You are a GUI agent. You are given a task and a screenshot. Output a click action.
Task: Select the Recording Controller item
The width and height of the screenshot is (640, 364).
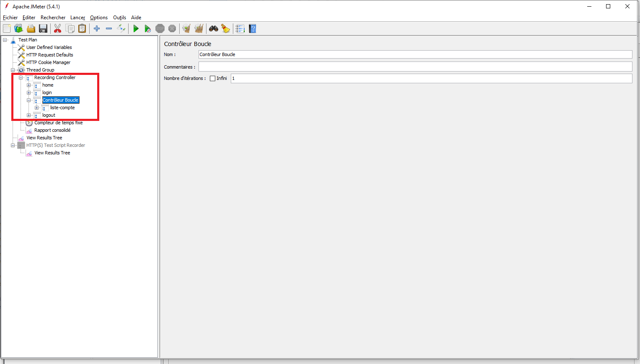tap(55, 77)
